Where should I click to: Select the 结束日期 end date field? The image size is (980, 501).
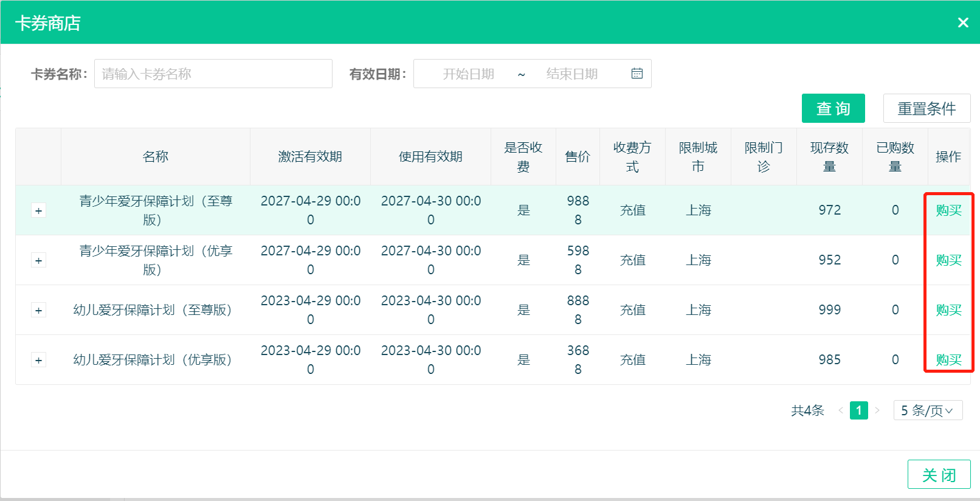tap(571, 74)
